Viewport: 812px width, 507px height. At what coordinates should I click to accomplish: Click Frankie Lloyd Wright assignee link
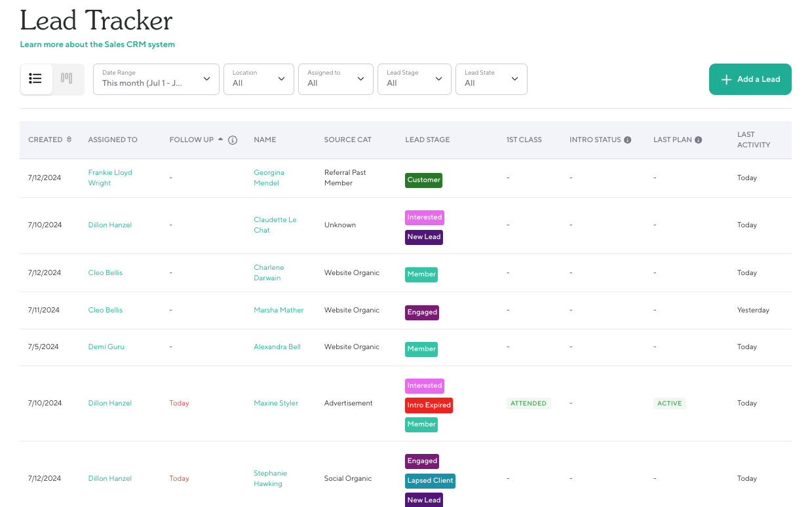pyautogui.click(x=110, y=178)
